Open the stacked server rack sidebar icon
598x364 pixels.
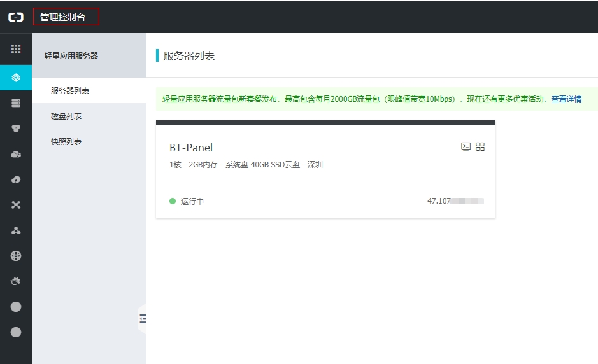[x=16, y=103]
